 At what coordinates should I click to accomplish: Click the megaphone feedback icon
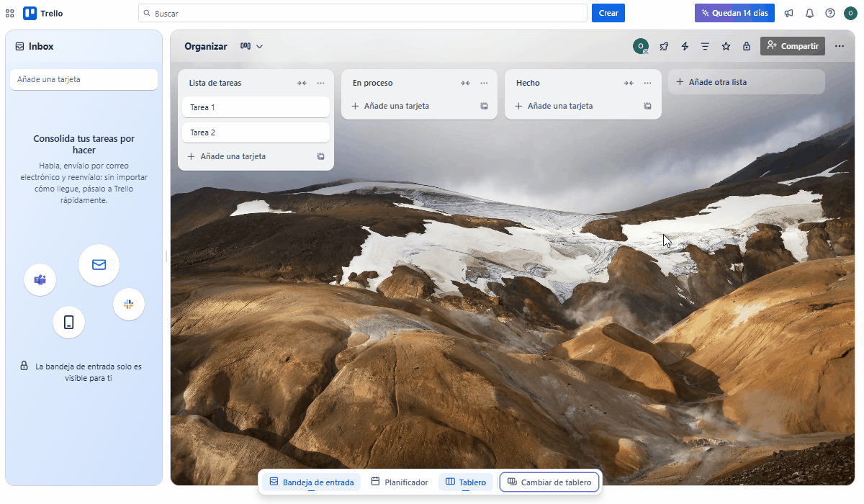pyautogui.click(x=789, y=13)
